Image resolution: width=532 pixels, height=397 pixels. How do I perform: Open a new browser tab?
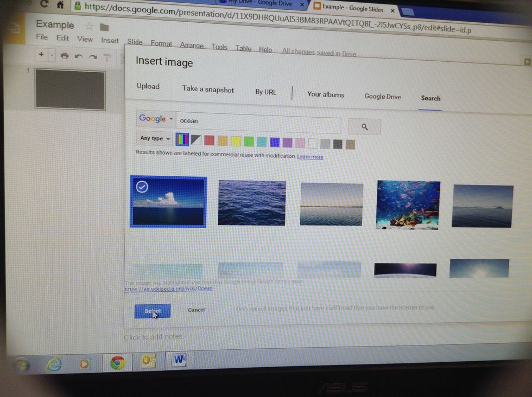pos(408,12)
